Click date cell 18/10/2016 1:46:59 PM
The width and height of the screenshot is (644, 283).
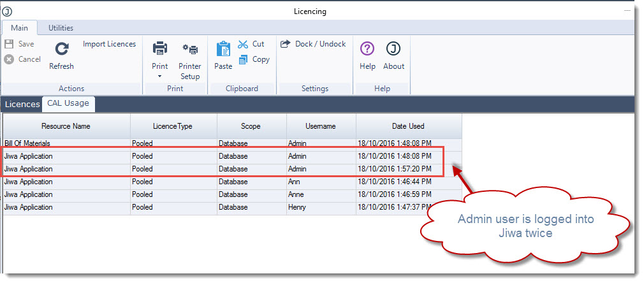pos(409,194)
